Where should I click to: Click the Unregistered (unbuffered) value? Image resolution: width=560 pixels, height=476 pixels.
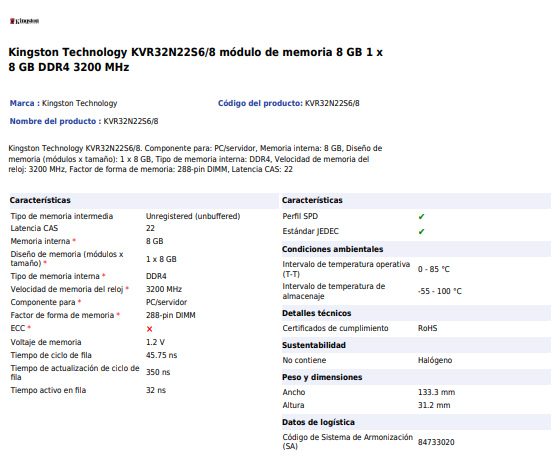point(193,216)
